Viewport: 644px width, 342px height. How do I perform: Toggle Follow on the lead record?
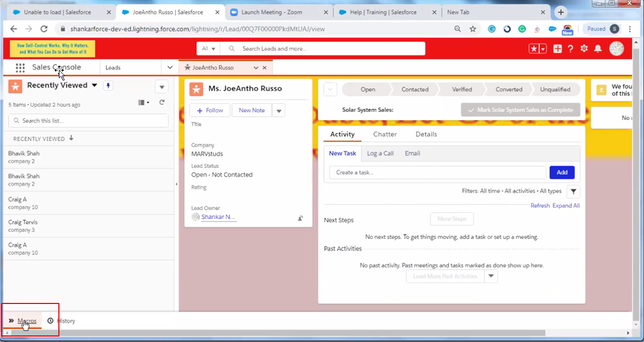(210, 110)
